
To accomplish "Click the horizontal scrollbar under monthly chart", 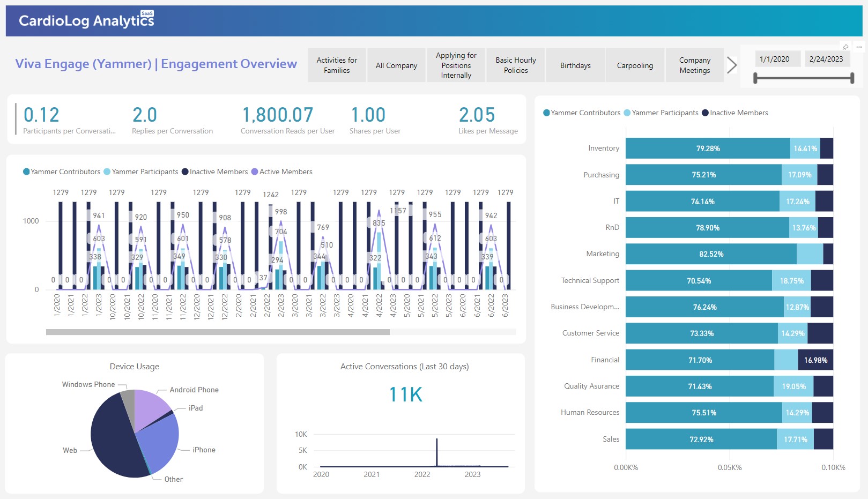I will pos(218,332).
